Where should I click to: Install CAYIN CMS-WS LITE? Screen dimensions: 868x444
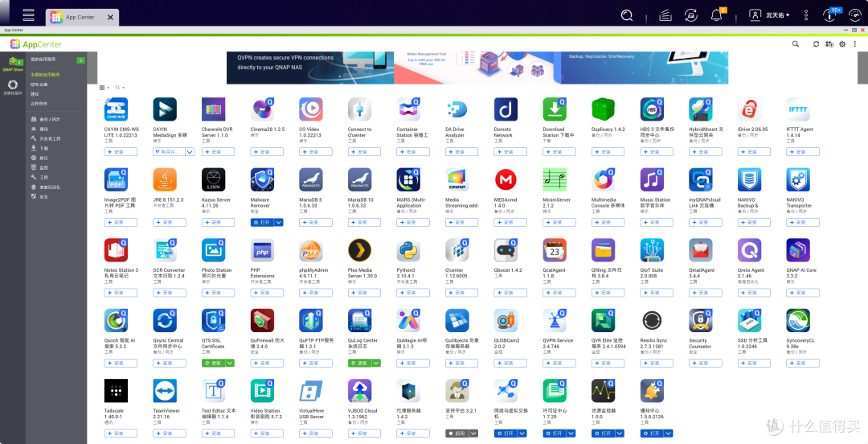[121, 152]
